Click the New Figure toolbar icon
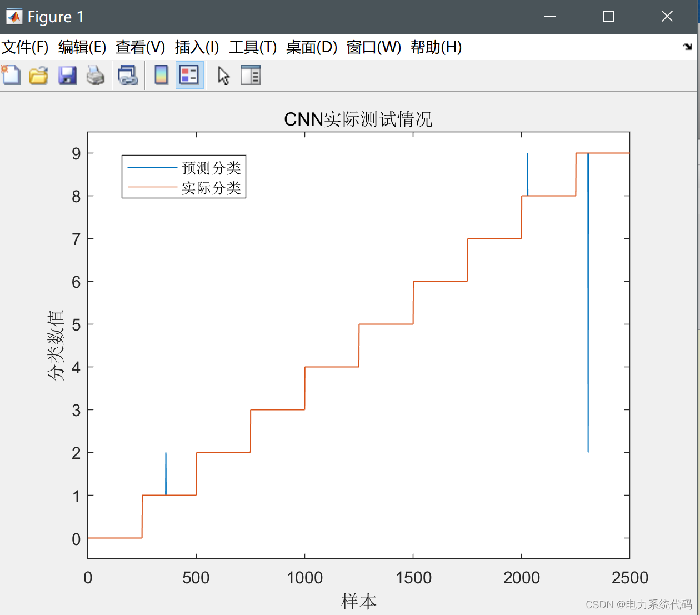This screenshot has height=615, width=700. (11, 75)
